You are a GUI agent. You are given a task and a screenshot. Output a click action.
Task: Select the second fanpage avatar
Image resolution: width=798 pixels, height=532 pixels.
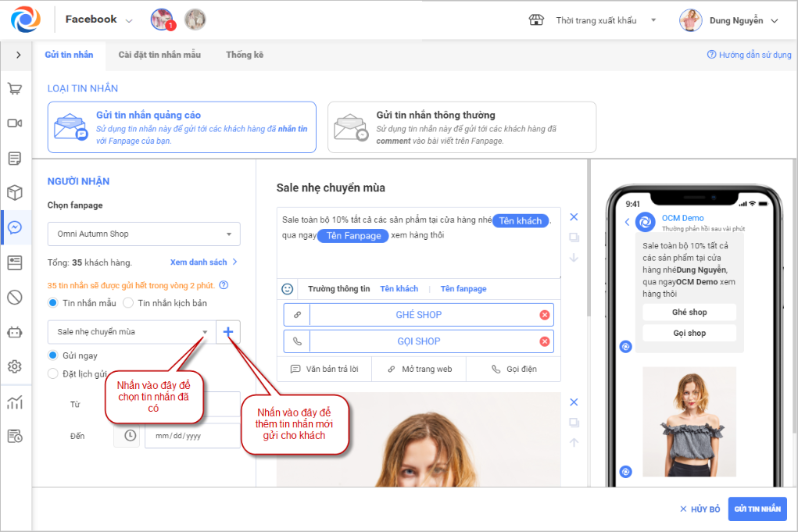tap(195, 20)
